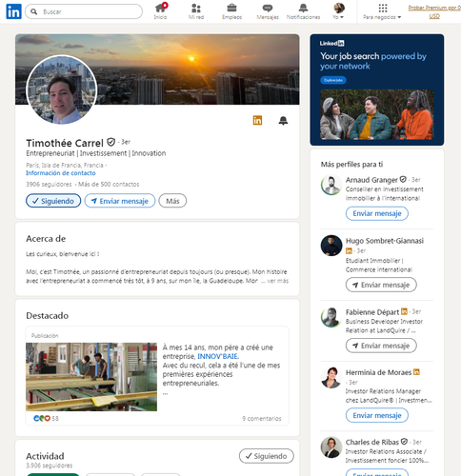Send message to Herminia de Moraes
This screenshot has width=461, height=476.
coord(377,415)
